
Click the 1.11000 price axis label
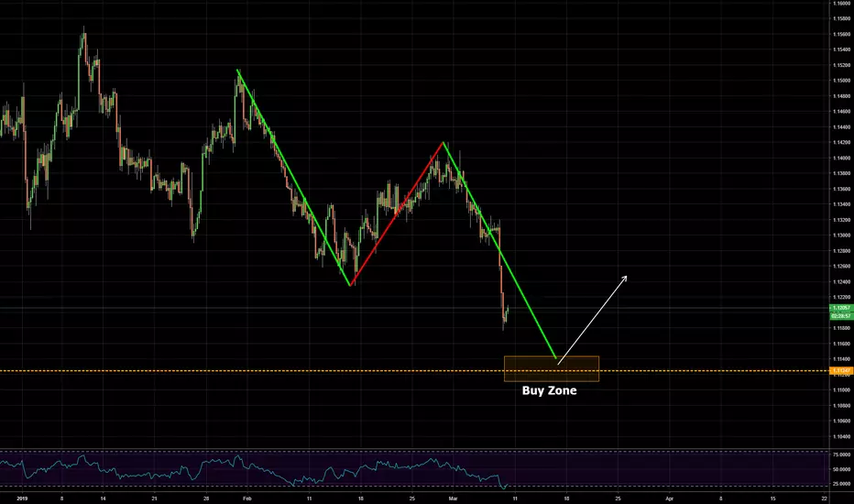tap(841, 390)
